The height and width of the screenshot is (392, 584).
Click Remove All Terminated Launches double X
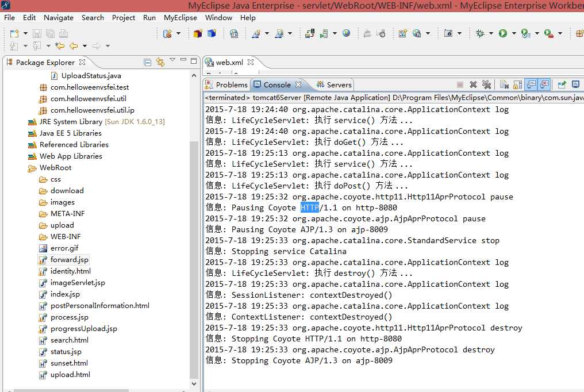coord(486,84)
